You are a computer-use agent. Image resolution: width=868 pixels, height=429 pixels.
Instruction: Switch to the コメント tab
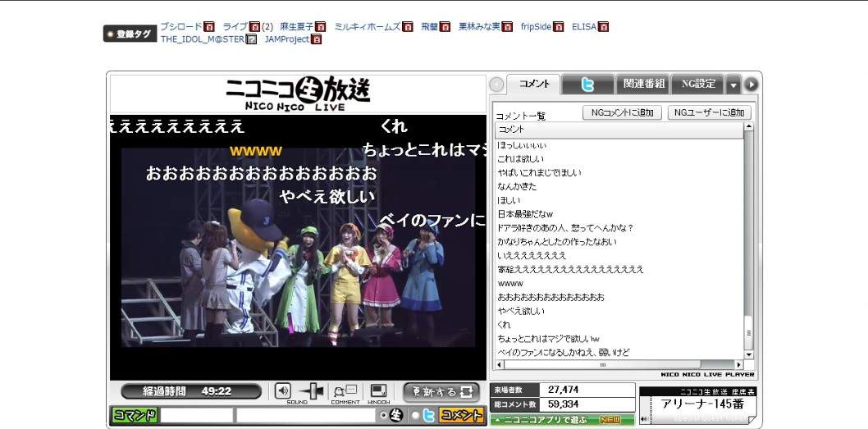[534, 84]
